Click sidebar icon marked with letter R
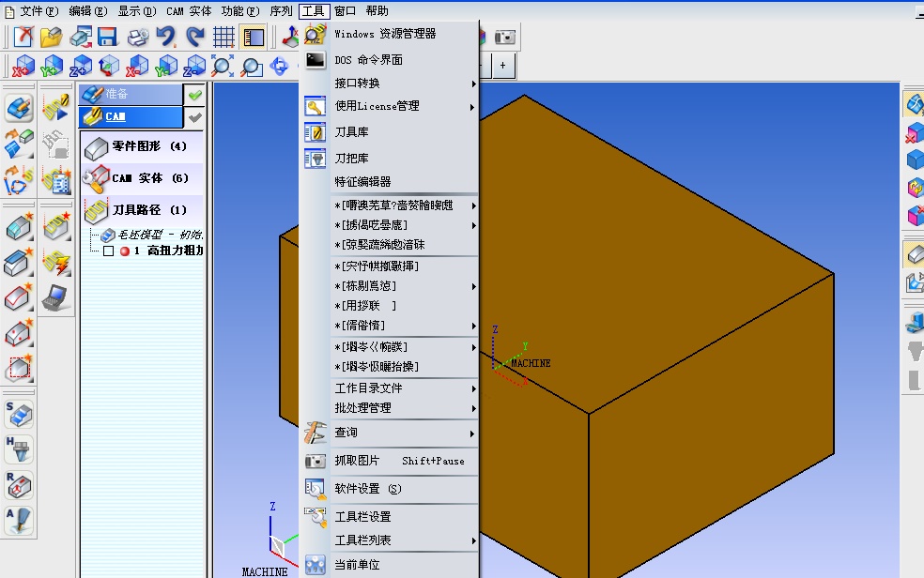The image size is (924, 578). 20,485
